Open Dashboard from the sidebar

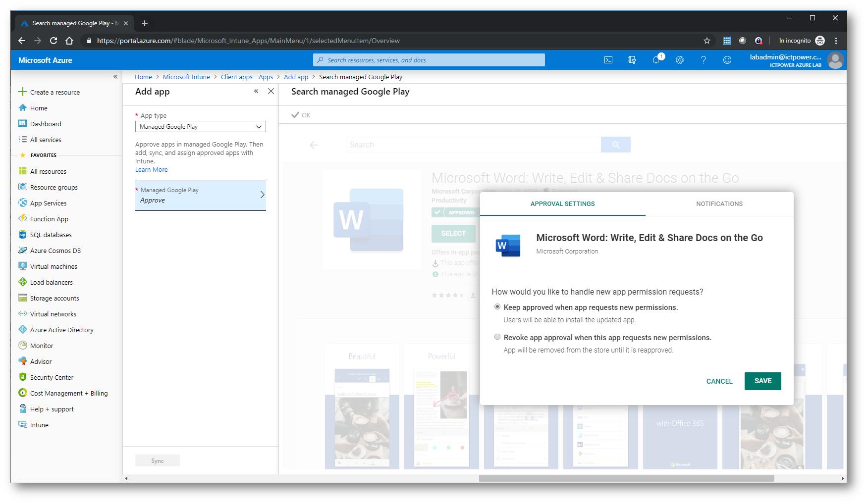(46, 124)
